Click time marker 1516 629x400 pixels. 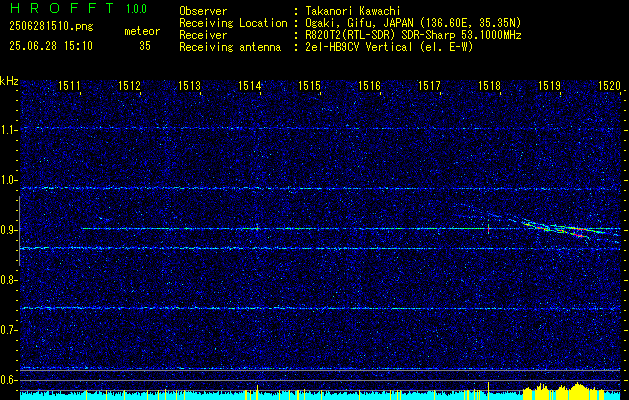click(369, 85)
